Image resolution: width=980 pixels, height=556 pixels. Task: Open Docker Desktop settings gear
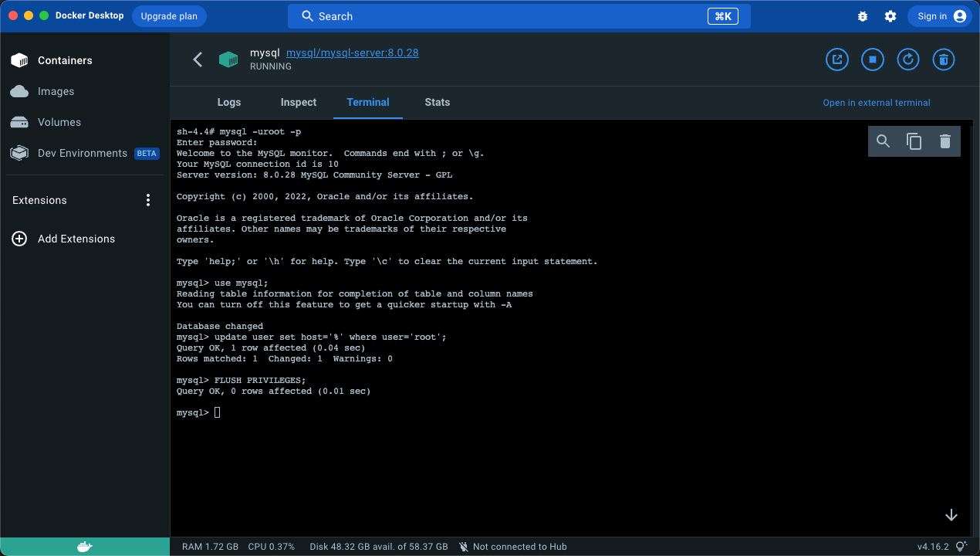(890, 16)
